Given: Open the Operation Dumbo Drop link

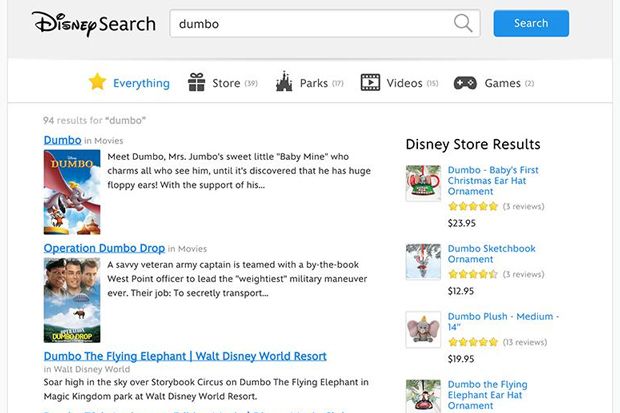Looking at the screenshot, I should [x=104, y=248].
